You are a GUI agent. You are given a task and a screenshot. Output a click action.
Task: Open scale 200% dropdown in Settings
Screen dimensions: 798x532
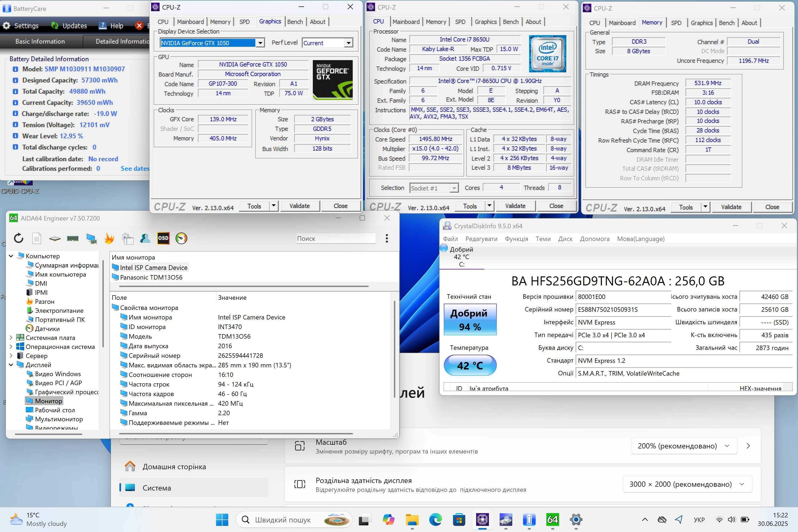coord(684,446)
